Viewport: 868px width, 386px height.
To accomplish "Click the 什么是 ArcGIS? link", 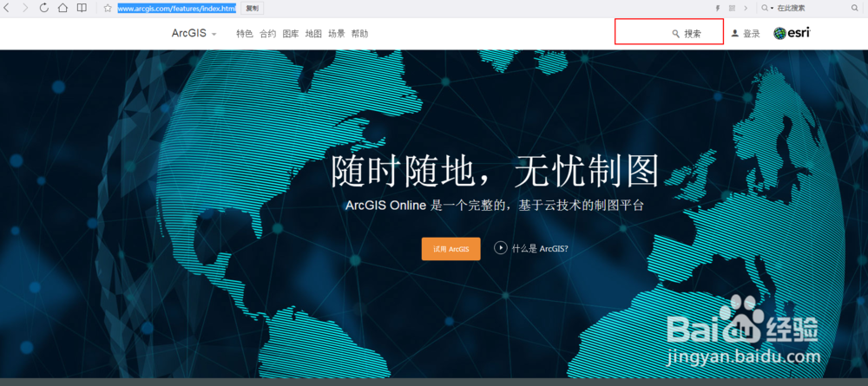I will pyautogui.click(x=540, y=249).
